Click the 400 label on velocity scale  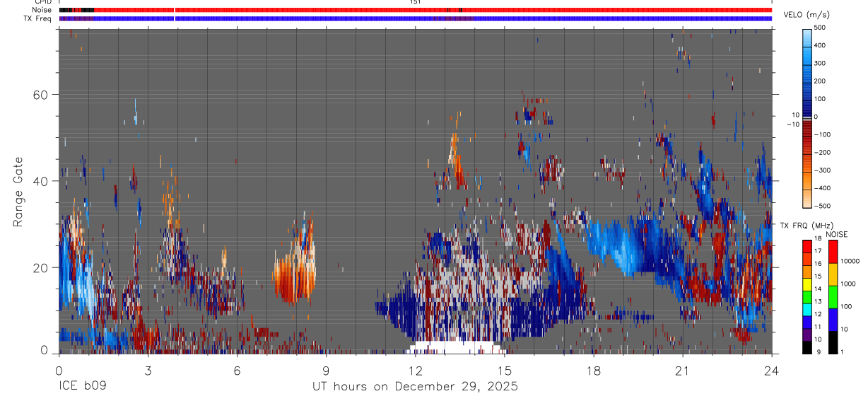tap(820, 45)
